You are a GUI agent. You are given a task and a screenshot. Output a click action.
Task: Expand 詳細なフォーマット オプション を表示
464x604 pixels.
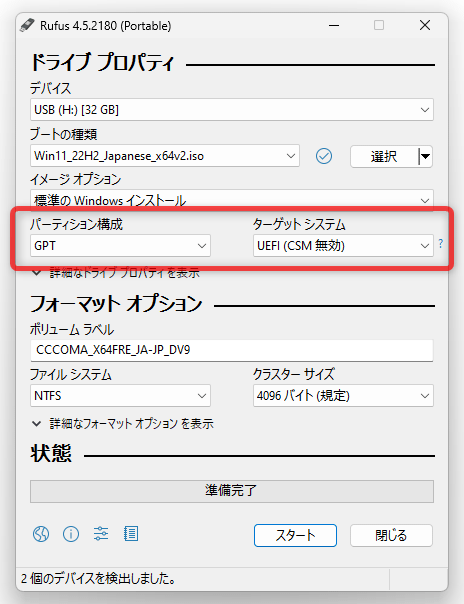[x=123, y=424]
